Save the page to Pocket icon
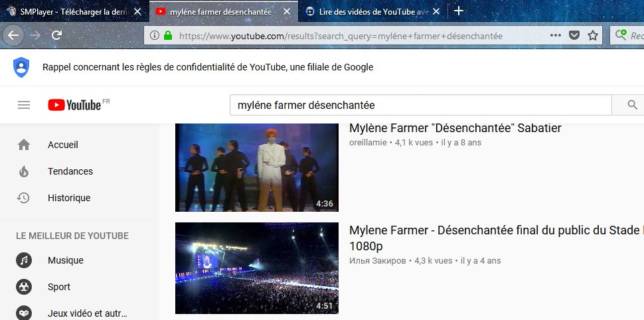644x320 pixels. [x=574, y=35]
